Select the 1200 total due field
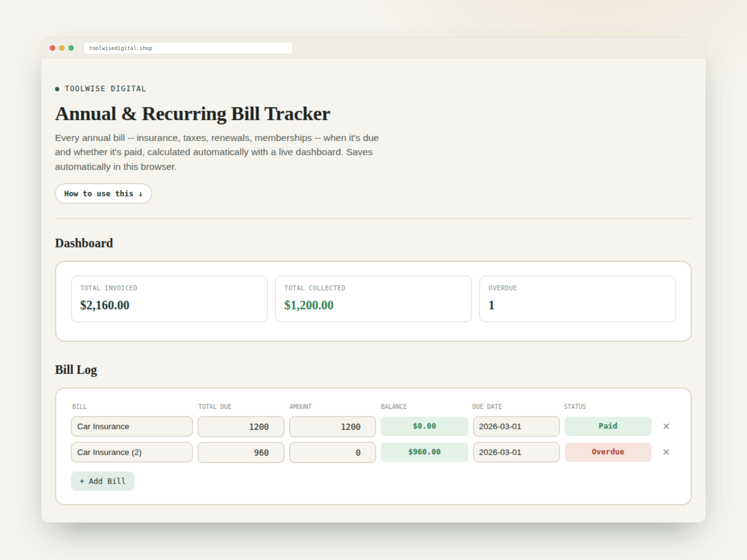747x560 pixels. tap(241, 426)
